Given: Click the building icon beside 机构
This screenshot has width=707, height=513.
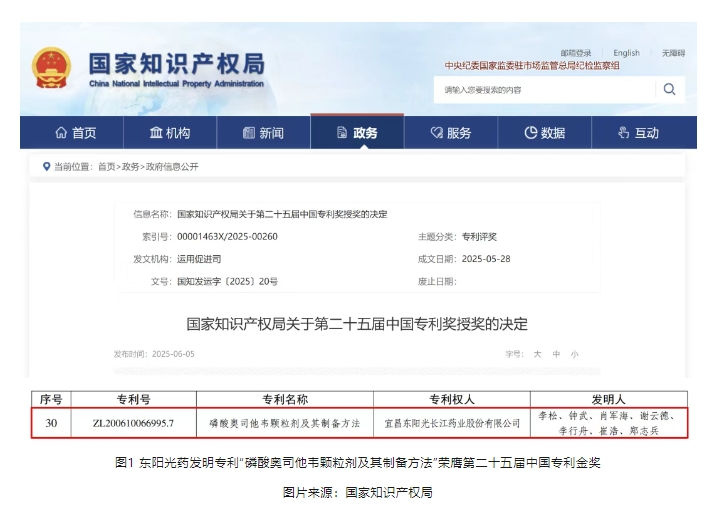Looking at the screenshot, I should 156,133.
